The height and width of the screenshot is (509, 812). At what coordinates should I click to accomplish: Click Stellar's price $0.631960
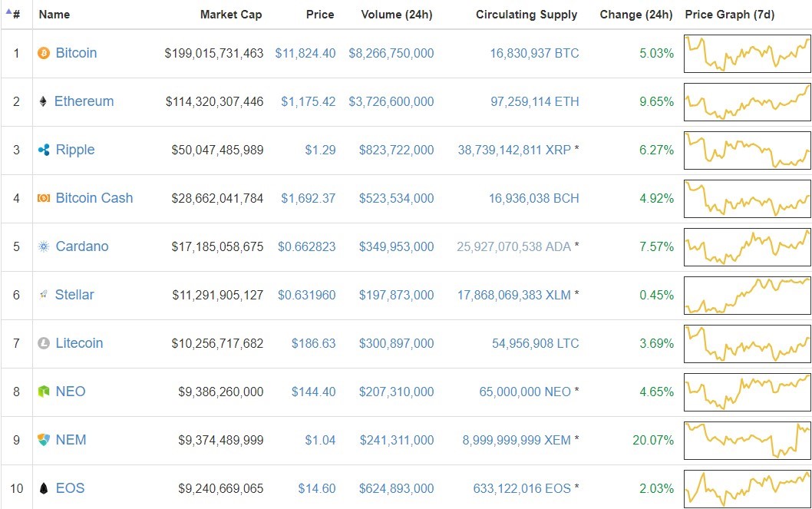306,295
